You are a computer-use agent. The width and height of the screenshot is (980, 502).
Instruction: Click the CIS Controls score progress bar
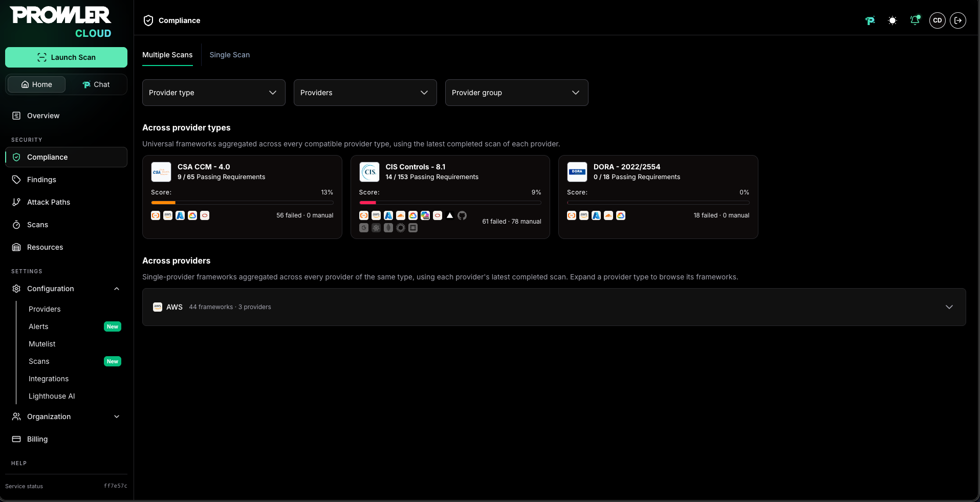coord(450,203)
